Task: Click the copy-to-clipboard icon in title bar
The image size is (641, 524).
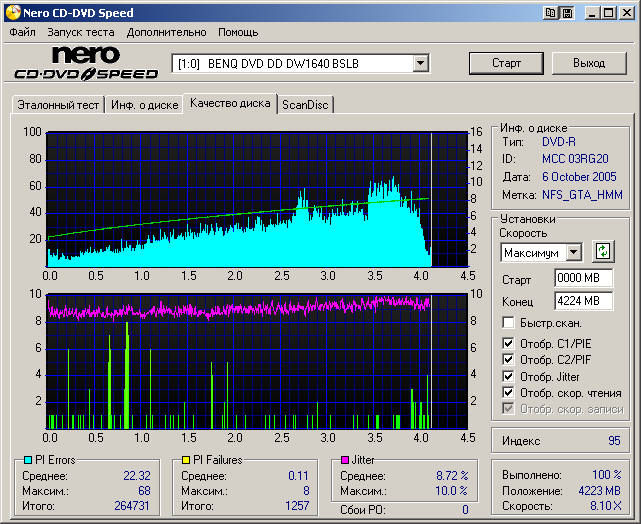Action: click(551, 13)
